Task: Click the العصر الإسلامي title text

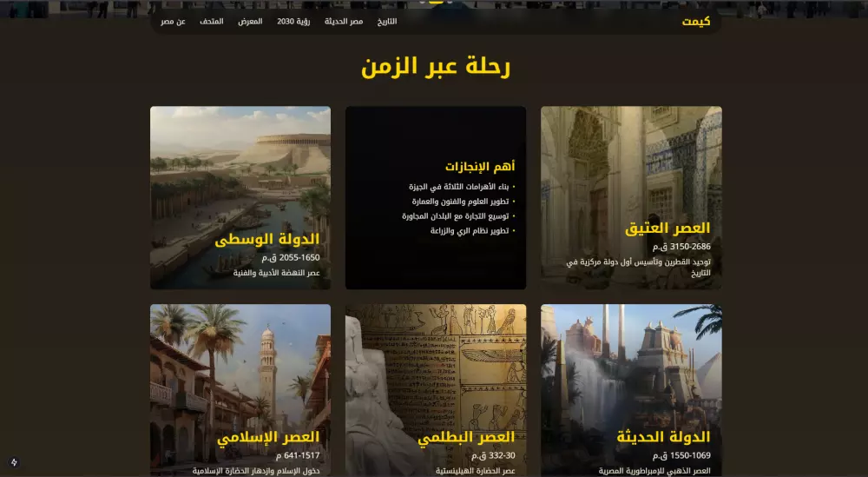Action: click(268, 437)
